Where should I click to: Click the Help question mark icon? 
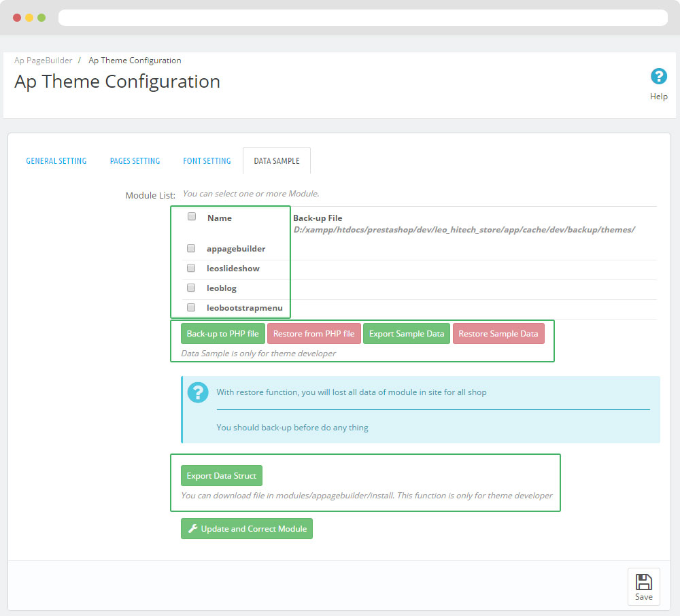pyautogui.click(x=658, y=76)
